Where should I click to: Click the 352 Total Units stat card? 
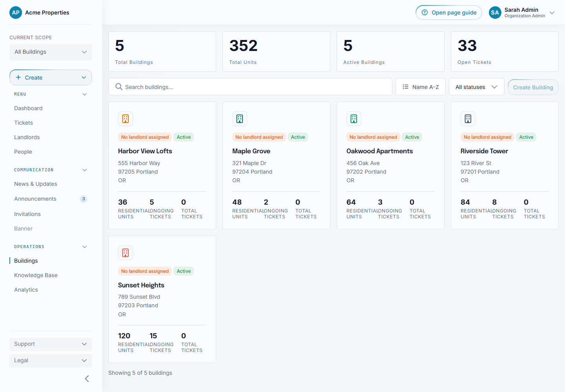276,52
